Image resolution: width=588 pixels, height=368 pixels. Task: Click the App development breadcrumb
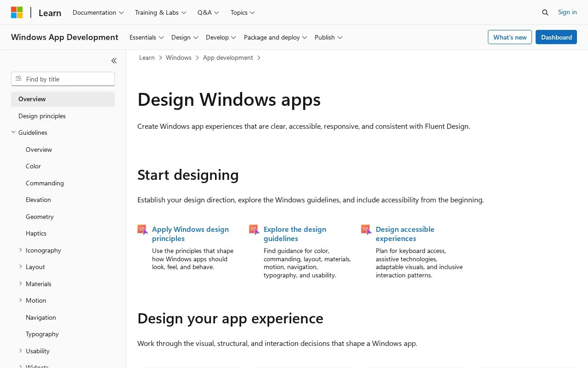228,57
